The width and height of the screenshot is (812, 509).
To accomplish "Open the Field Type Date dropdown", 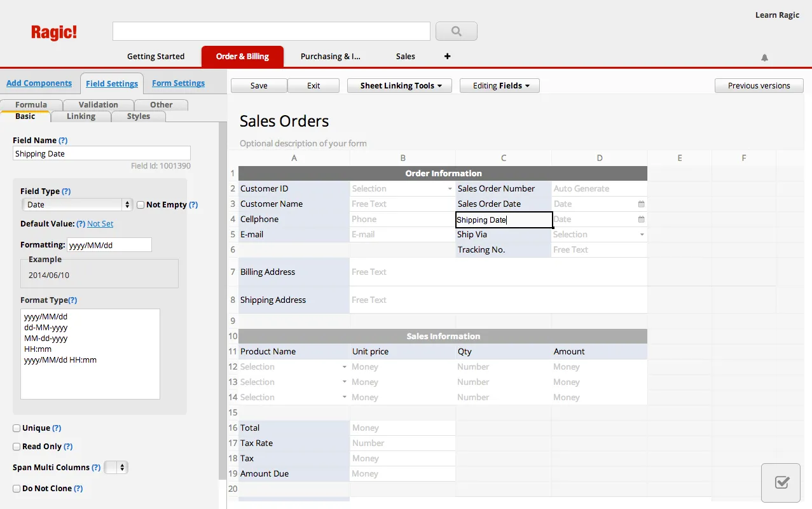I will [76, 205].
